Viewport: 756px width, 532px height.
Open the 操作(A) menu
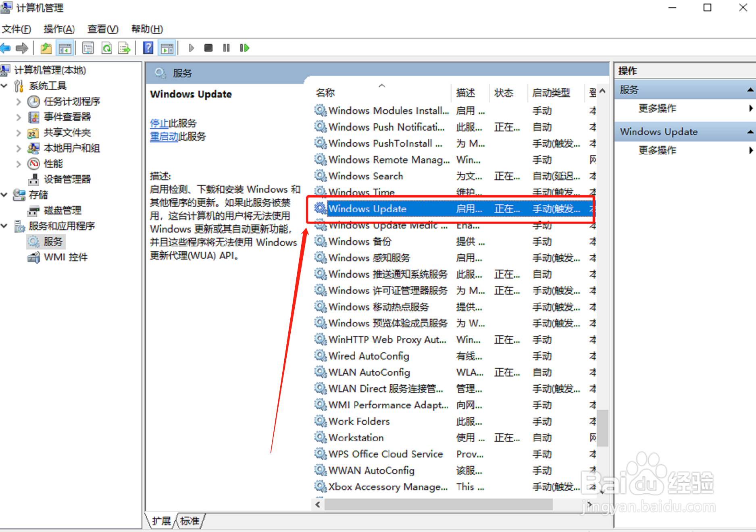click(59, 29)
